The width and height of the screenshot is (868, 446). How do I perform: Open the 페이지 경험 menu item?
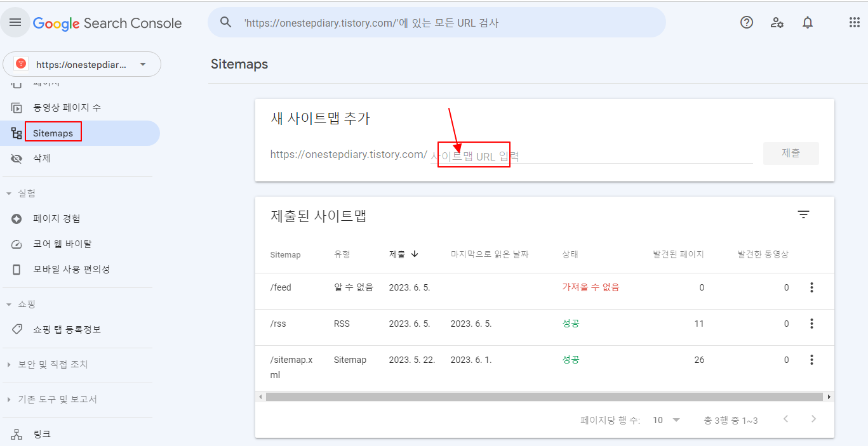57,219
